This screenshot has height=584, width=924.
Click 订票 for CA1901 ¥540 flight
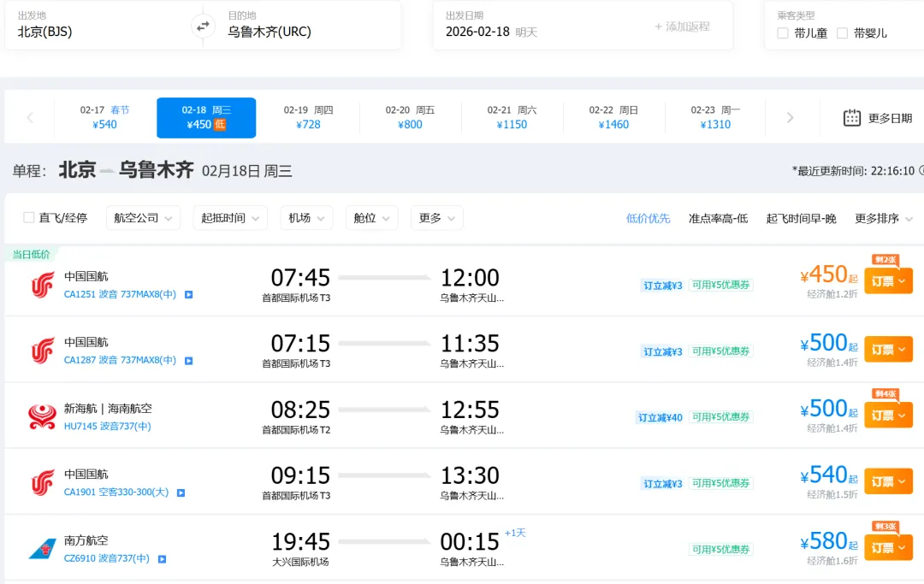click(888, 481)
